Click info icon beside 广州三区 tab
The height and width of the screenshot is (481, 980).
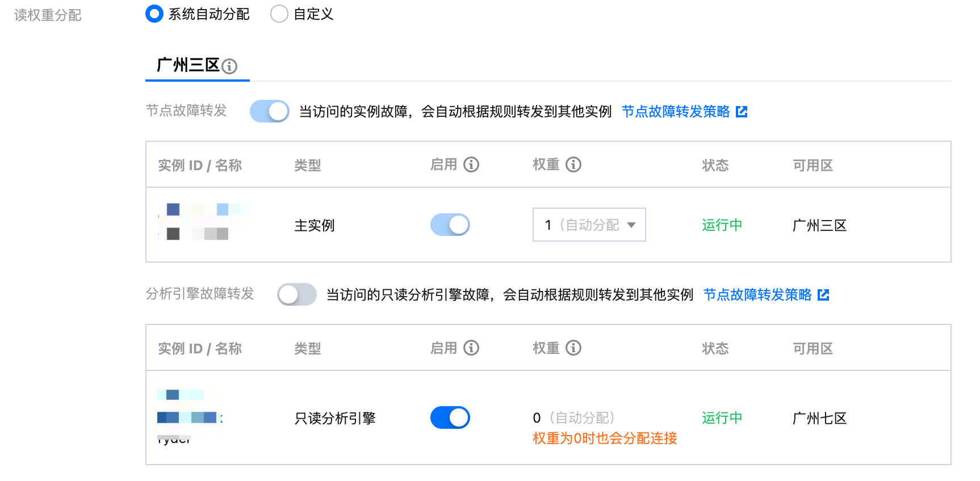pos(229,66)
